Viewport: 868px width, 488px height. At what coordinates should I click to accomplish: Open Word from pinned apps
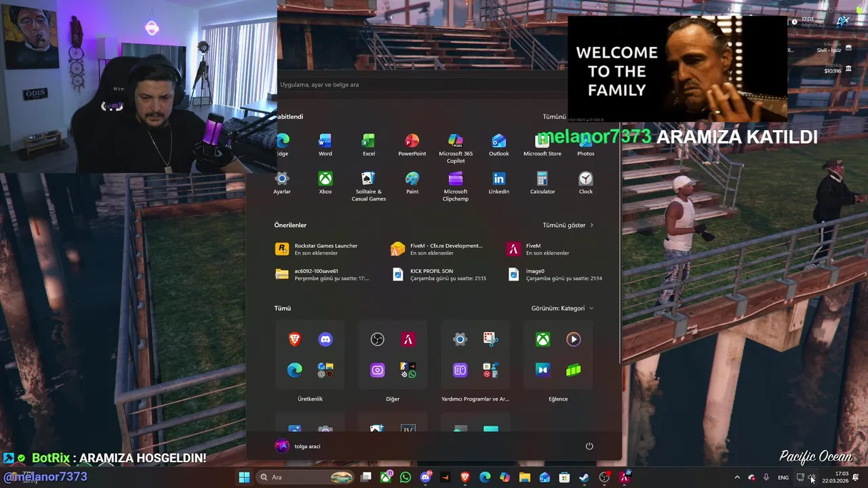[x=325, y=145]
